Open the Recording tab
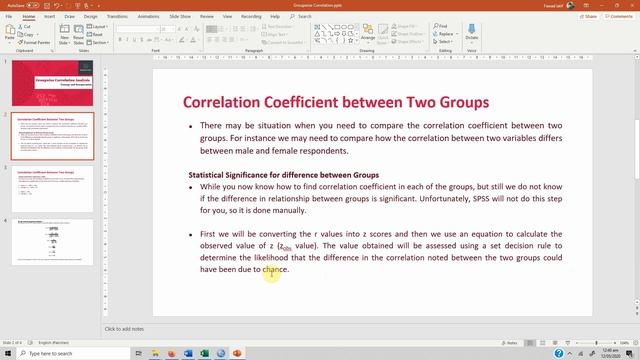The image size is (640, 360). pos(251,17)
